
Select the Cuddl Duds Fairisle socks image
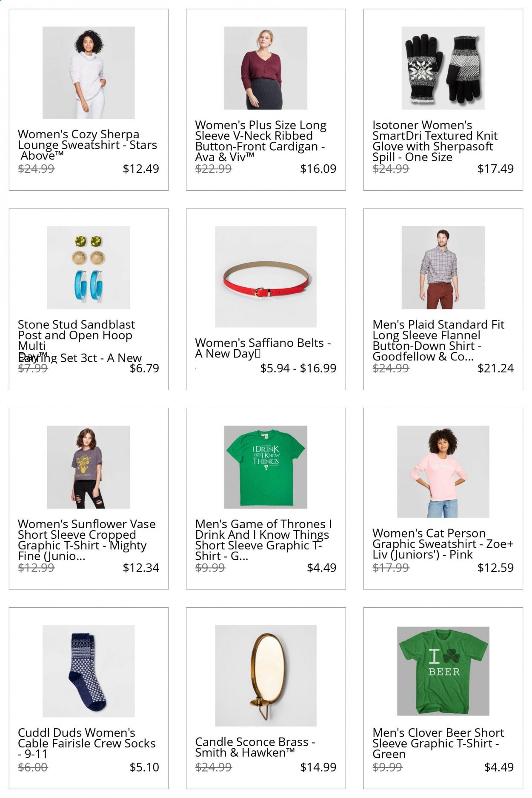click(x=89, y=671)
